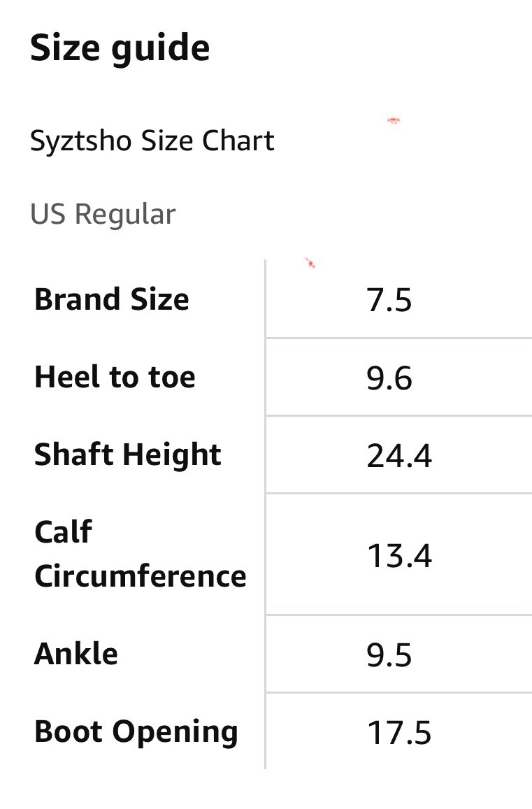This screenshot has width=532, height=809.
Task: Click the Size guide heading
Action: [120, 48]
